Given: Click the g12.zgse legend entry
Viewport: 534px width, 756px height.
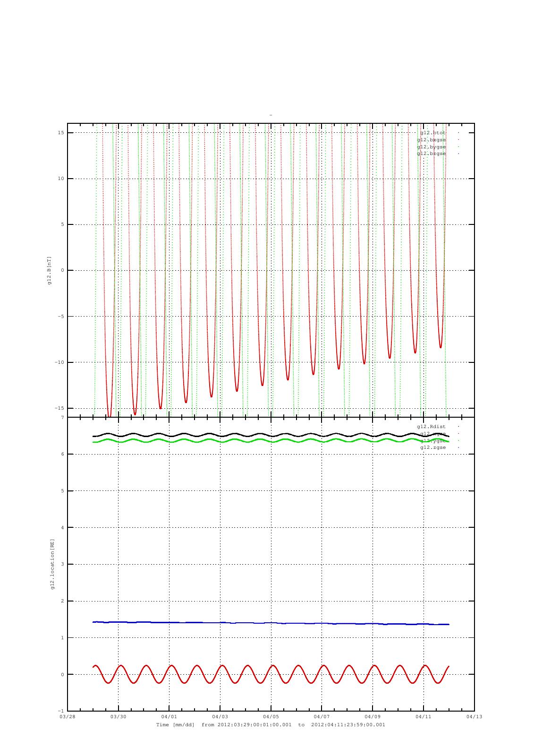Looking at the screenshot, I should pyautogui.click(x=433, y=447).
